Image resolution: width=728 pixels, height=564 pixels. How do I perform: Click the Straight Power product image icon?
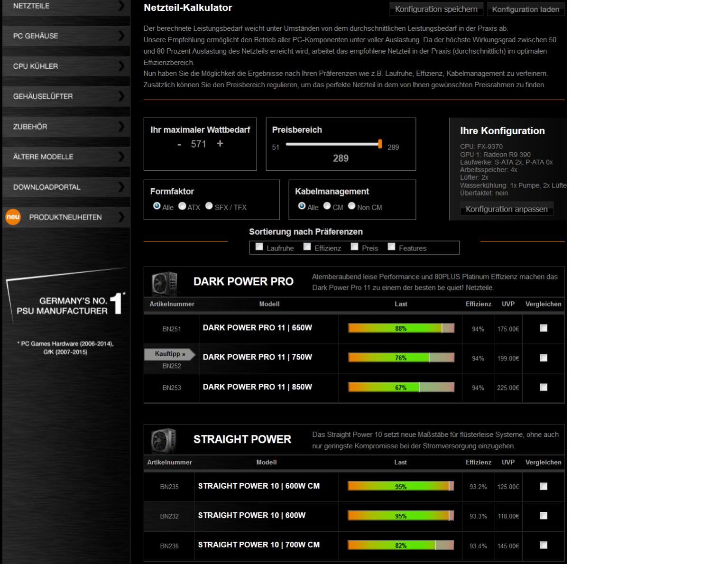(164, 441)
